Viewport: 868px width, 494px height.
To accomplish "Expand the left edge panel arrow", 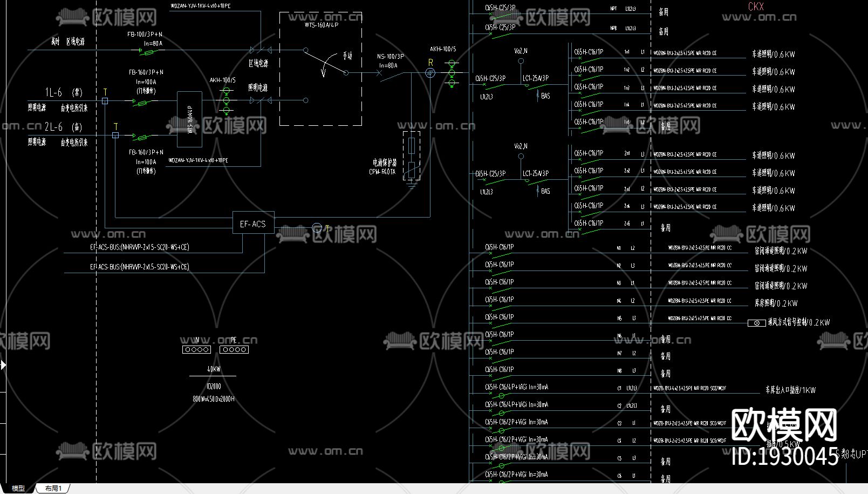I will click(3, 365).
